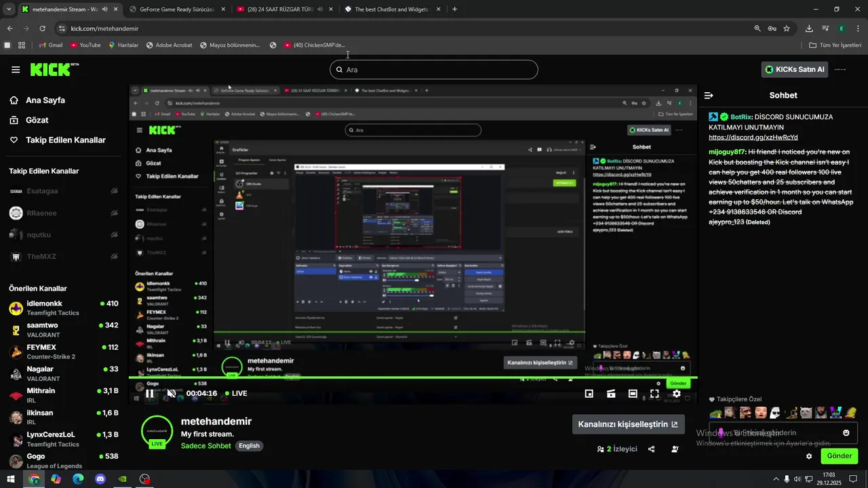
Task: Click Kanalınızı kişiselleştirin button
Action: 628,424
